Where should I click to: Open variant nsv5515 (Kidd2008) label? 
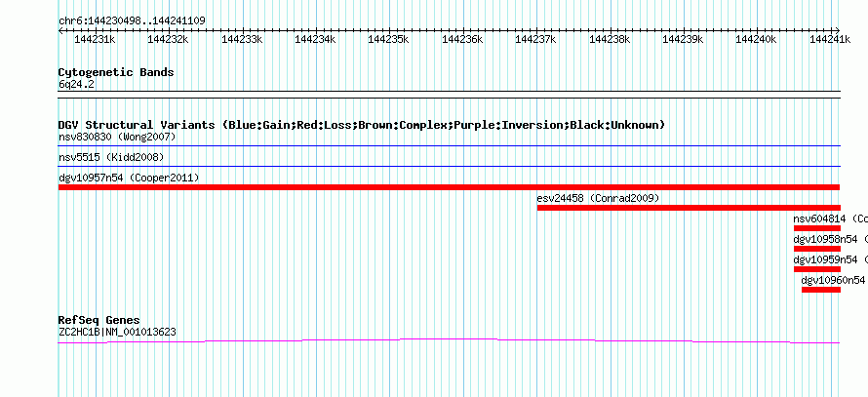[x=111, y=158]
